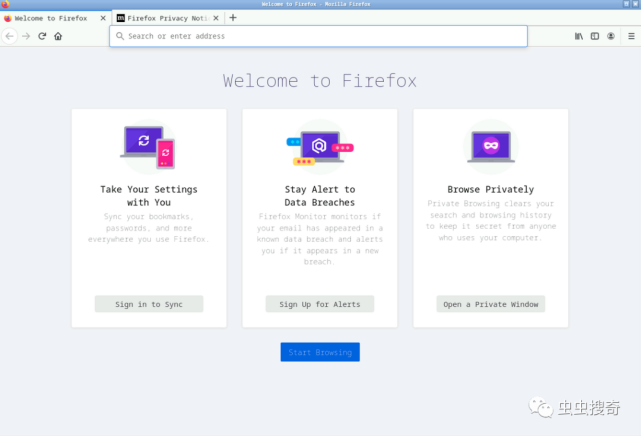The image size is (641, 436).
Task: Show sidebars using the sidebar icon
Action: tap(595, 36)
